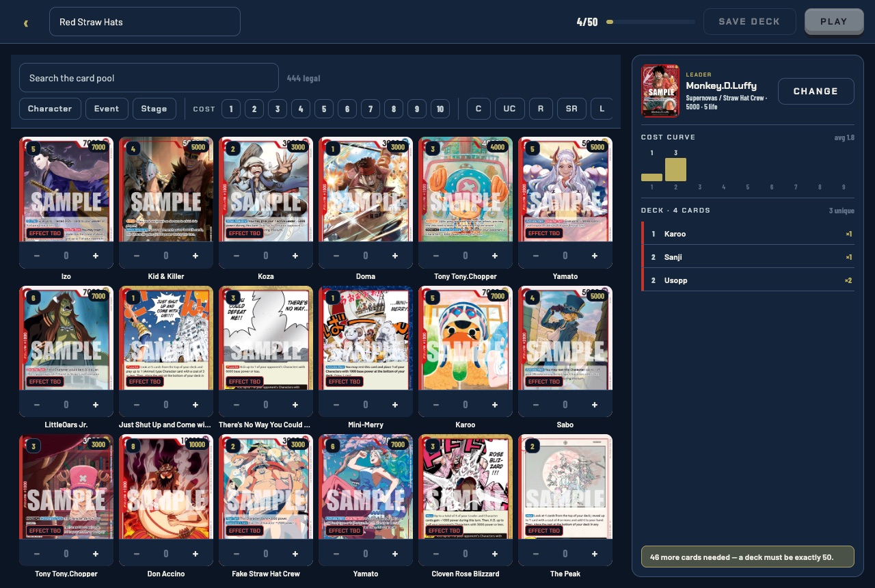
Task: Filter the pool by Event type
Action: 107,109
